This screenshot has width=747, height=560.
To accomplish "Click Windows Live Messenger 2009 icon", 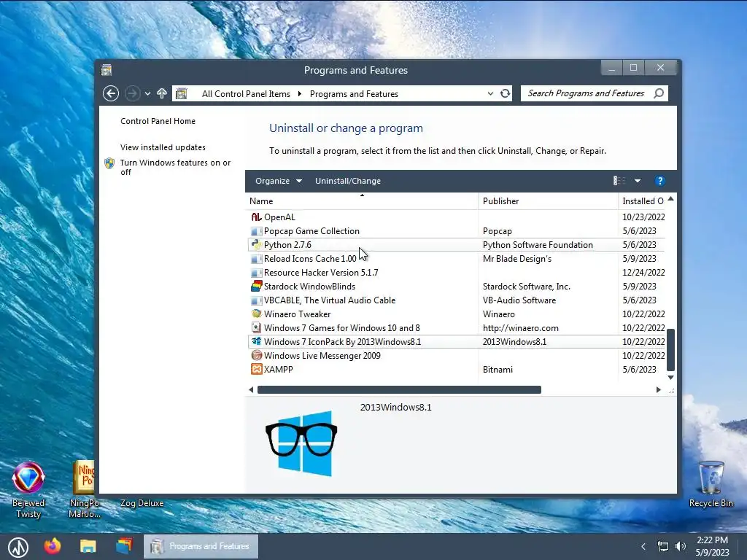I will click(x=256, y=355).
